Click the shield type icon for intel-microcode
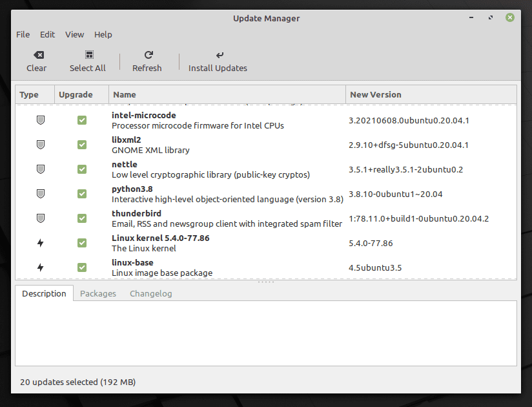The height and width of the screenshot is (407, 532). pos(40,120)
